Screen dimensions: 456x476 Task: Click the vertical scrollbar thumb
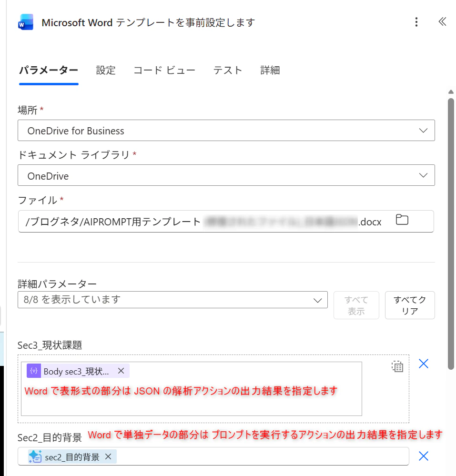(x=451, y=234)
